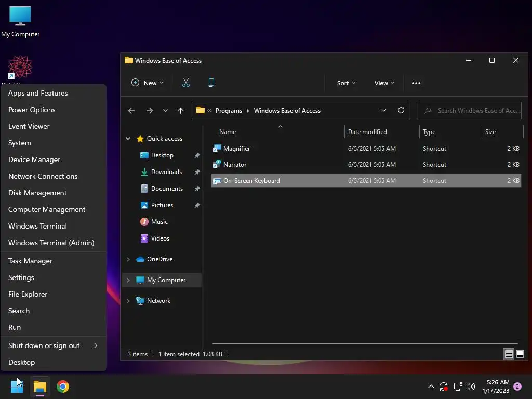Image resolution: width=532 pixels, height=399 pixels.
Task: Go up one folder level arrow
Action: [180, 111]
